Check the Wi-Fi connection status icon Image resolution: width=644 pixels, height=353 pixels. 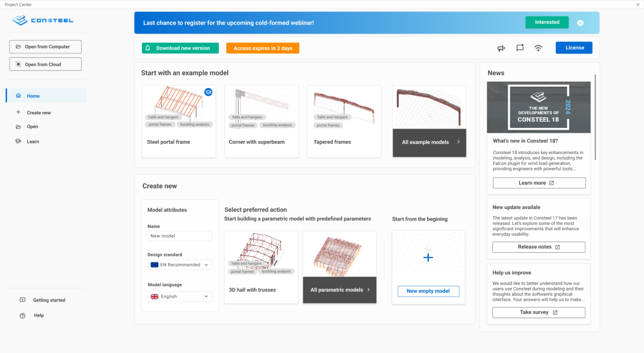(538, 48)
